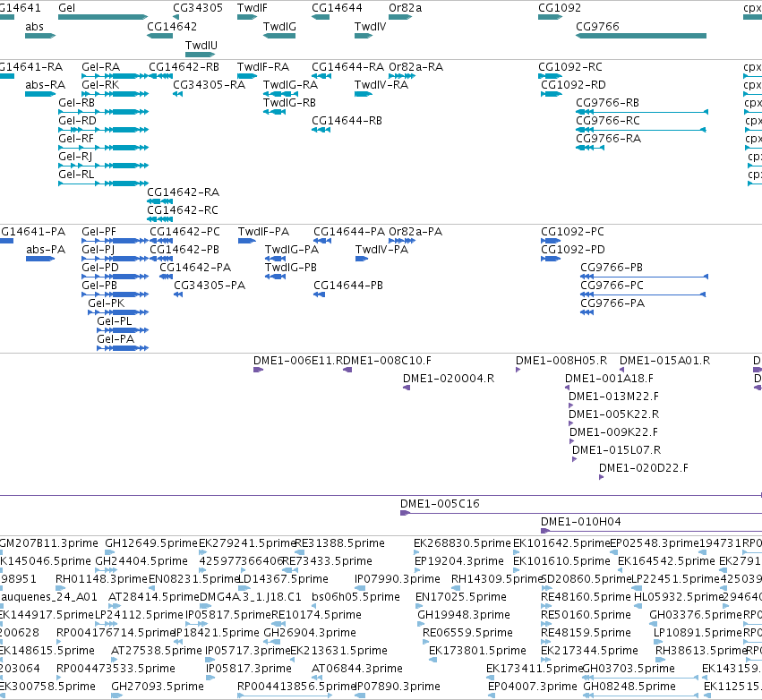The width and height of the screenshot is (762, 700).
Task: Click the Gel-PK protein feature
Action: [118, 312]
